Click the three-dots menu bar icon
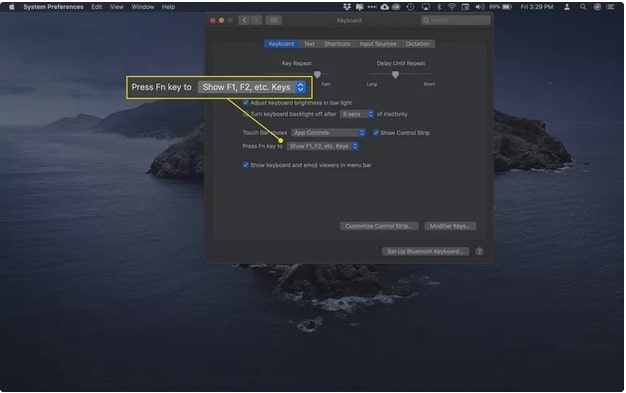This screenshot has width=626, height=393. [x=372, y=7]
